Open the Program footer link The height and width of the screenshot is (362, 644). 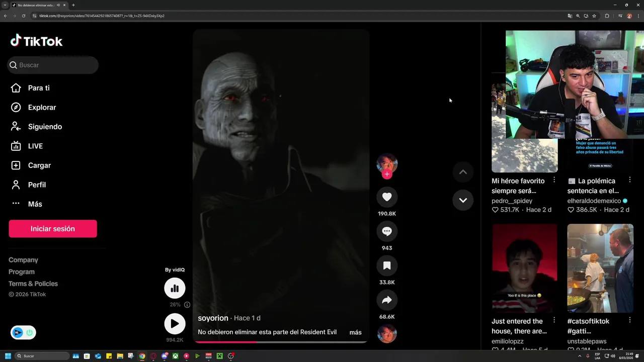click(x=22, y=271)
